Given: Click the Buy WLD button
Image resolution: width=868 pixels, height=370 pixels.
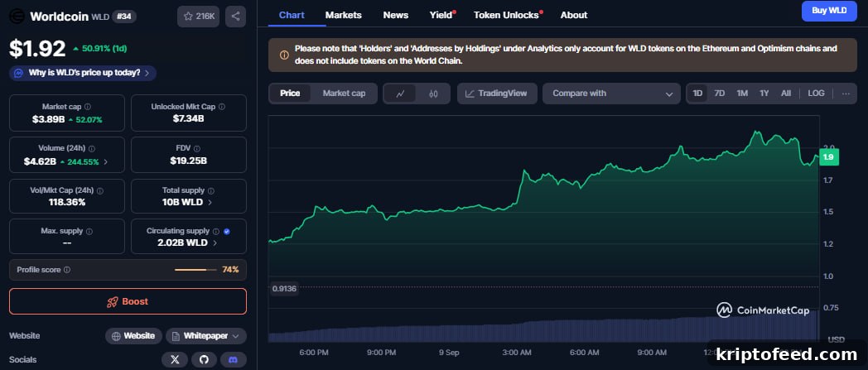Looking at the screenshot, I should [x=829, y=11].
